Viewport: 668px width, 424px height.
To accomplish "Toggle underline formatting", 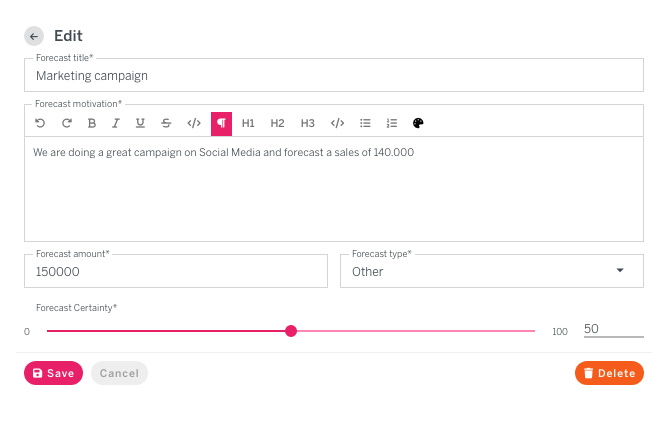I will [x=140, y=123].
